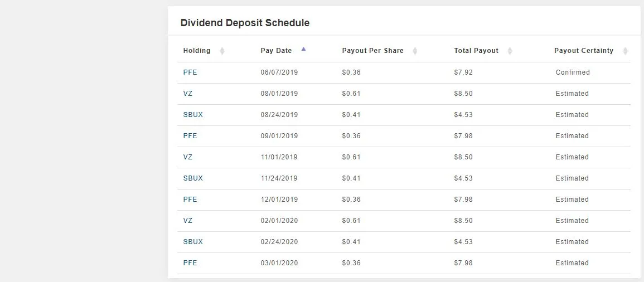644x282 pixels.
Task: Click the Holding column header text
Action: point(197,51)
